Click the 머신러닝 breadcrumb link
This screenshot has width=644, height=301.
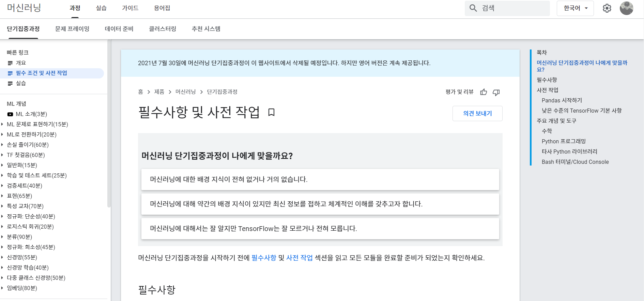185,92
